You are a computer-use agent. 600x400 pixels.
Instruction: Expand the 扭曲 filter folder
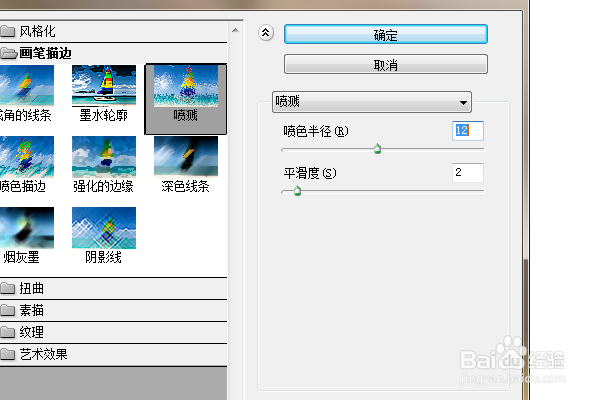(x=113, y=288)
